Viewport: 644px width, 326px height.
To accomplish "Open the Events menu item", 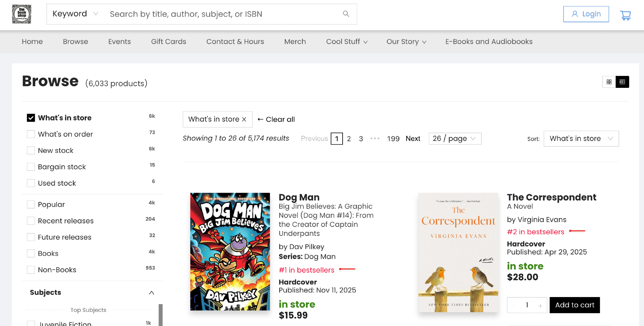I will (119, 42).
